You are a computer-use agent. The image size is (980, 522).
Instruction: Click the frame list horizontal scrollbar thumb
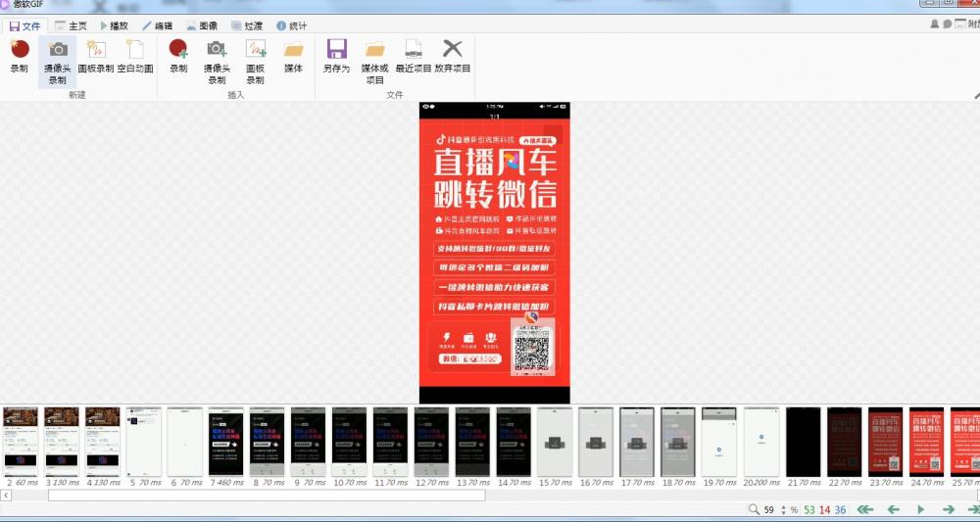267,496
